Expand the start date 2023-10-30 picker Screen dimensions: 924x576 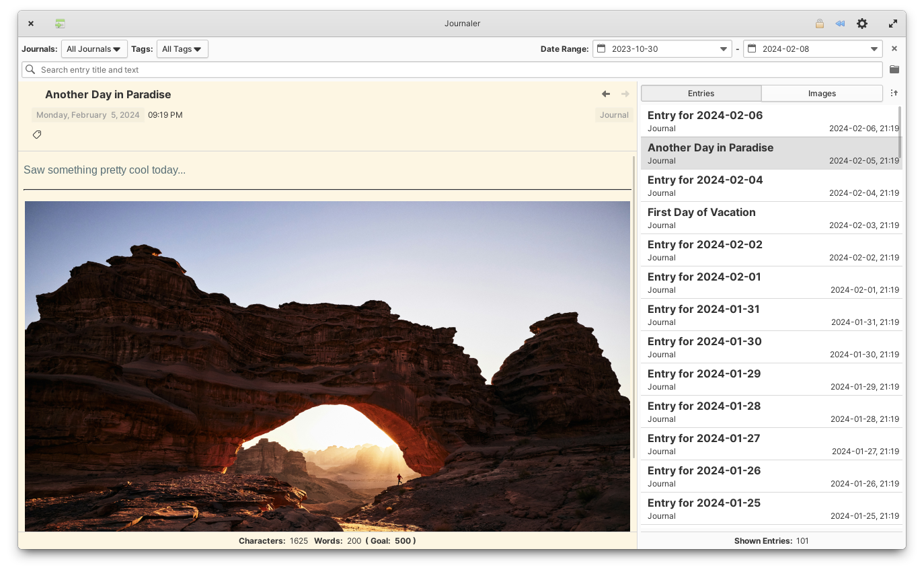click(x=662, y=49)
